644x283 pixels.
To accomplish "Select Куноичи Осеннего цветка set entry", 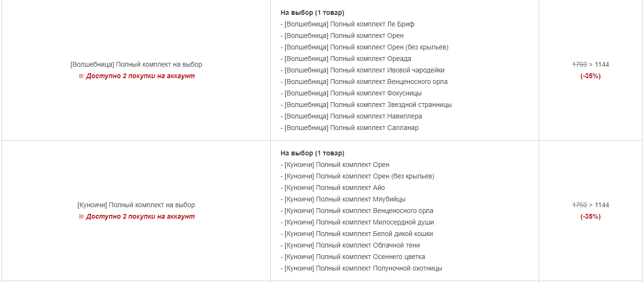I will pyautogui.click(x=353, y=257).
